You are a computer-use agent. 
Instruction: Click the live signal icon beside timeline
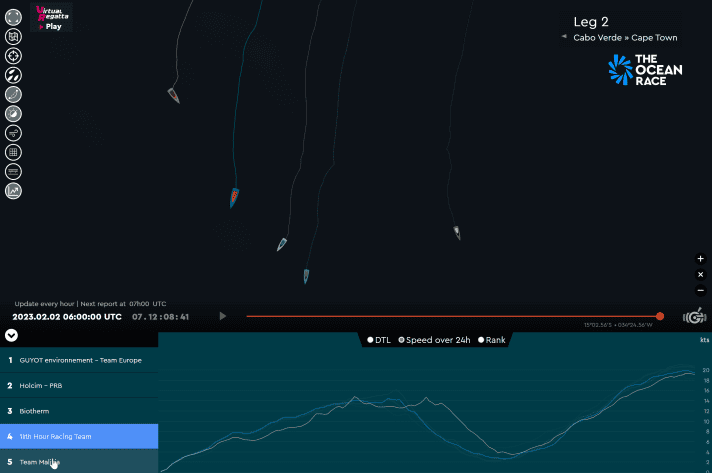695,316
